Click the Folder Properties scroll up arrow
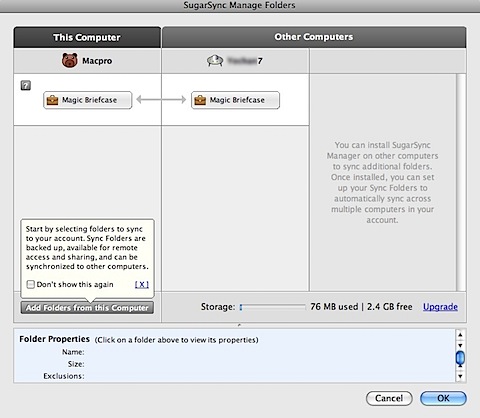The height and width of the screenshot is (418, 480). [x=460, y=335]
